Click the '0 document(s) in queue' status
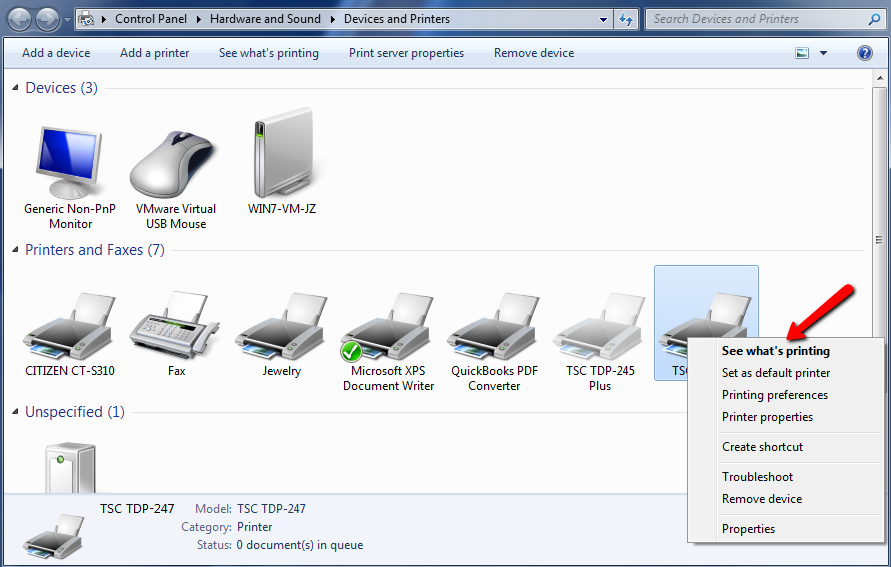The image size is (891, 567). pos(300,545)
